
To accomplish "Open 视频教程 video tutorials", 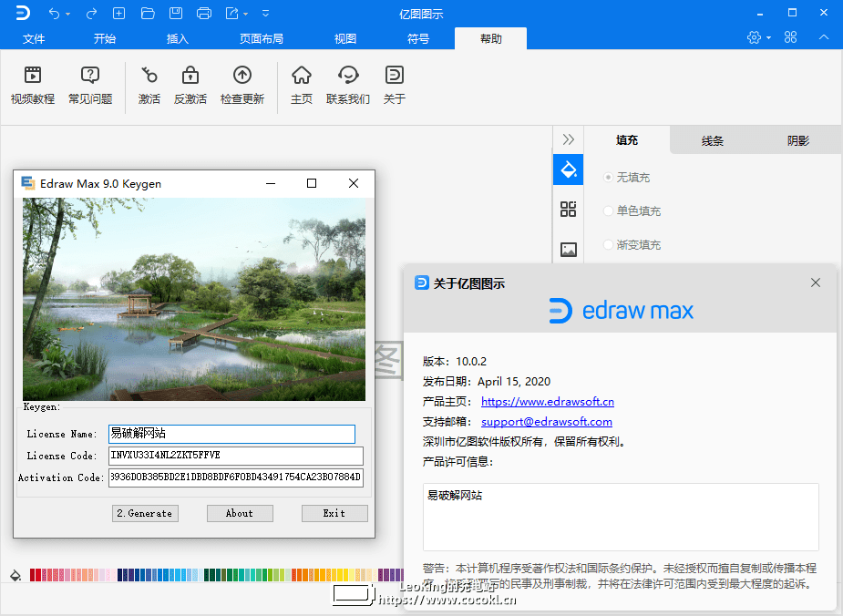I will pos(33,85).
